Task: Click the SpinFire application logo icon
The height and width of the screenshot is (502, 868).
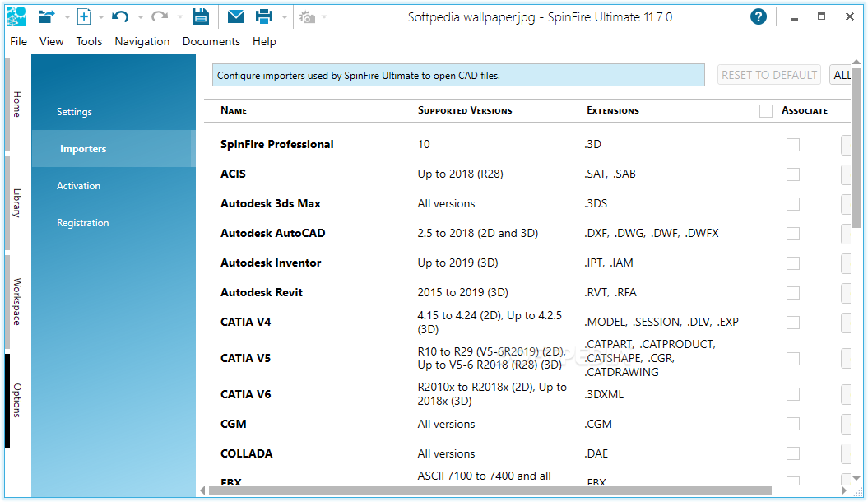Action: (16, 16)
